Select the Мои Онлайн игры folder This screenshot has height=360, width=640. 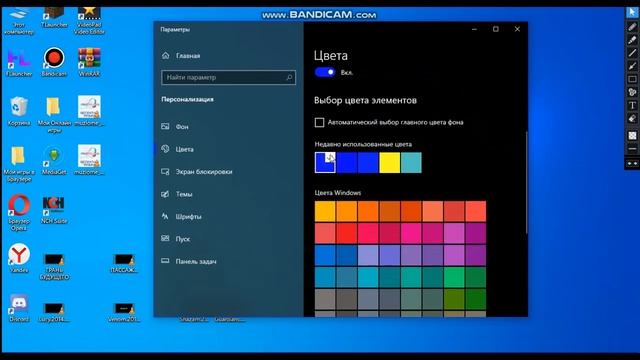coord(54,114)
